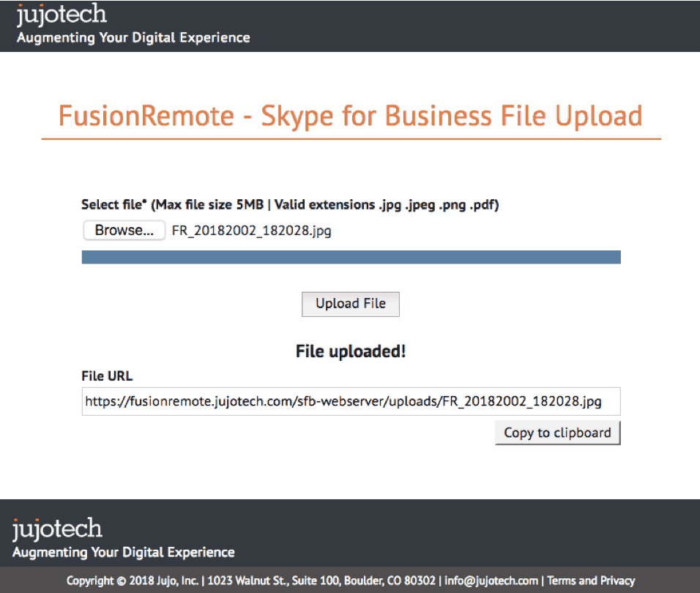Click the footer tagline Augmenting Your Digital Experience

tap(123, 553)
